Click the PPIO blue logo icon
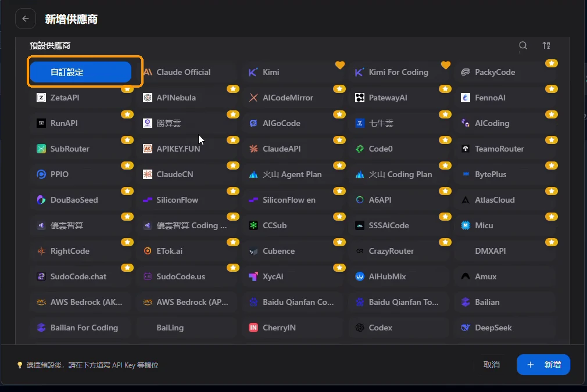587x392 pixels. pos(41,174)
